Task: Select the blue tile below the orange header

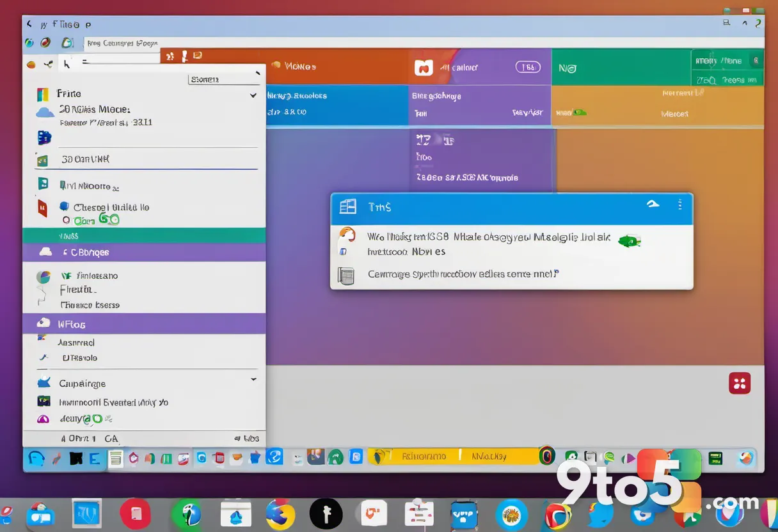Action: click(x=337, y=105)
